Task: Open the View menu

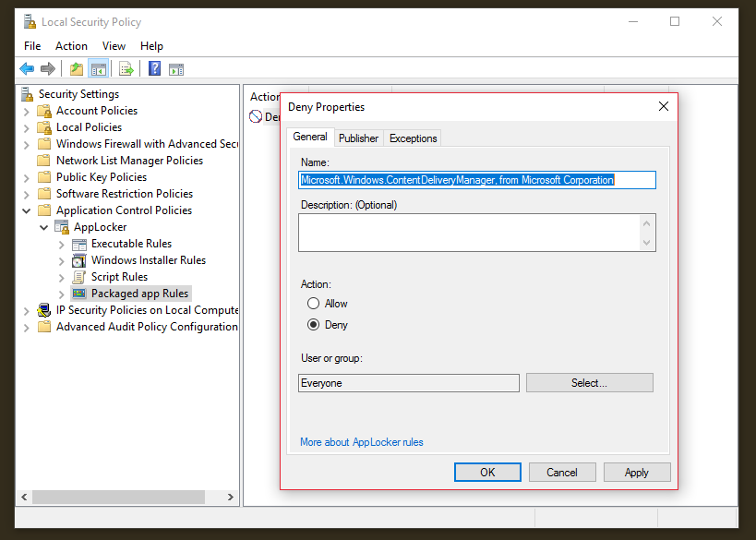Action: [x=114, y=46]
